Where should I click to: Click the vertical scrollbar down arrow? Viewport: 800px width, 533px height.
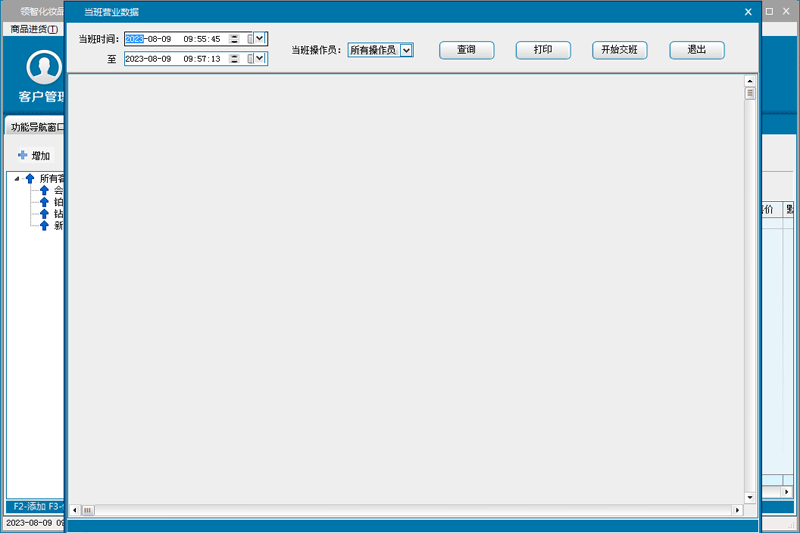pyautogui.click(x=749, y=497)
